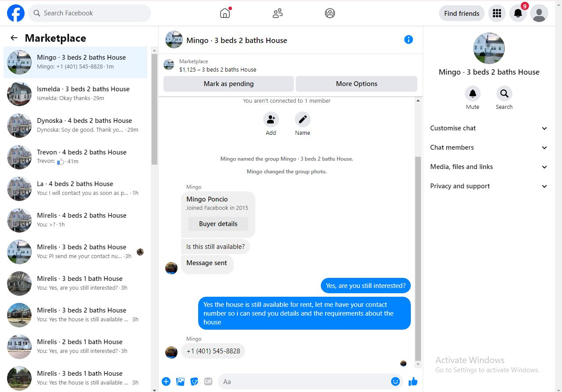Open Dynoska 4 beds 2 baths House chat
The width and height of the screenshot is (562, 392).
(x=75, y=126)
